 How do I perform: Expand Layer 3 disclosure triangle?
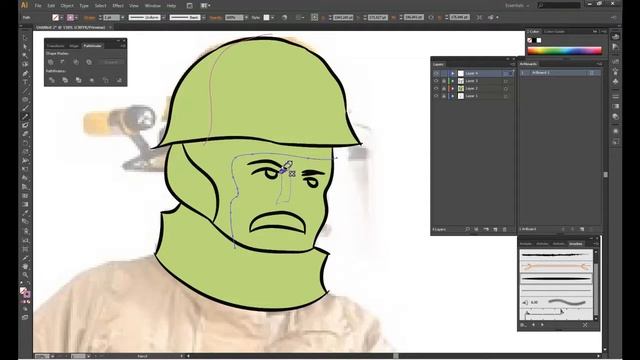[453, 81]
